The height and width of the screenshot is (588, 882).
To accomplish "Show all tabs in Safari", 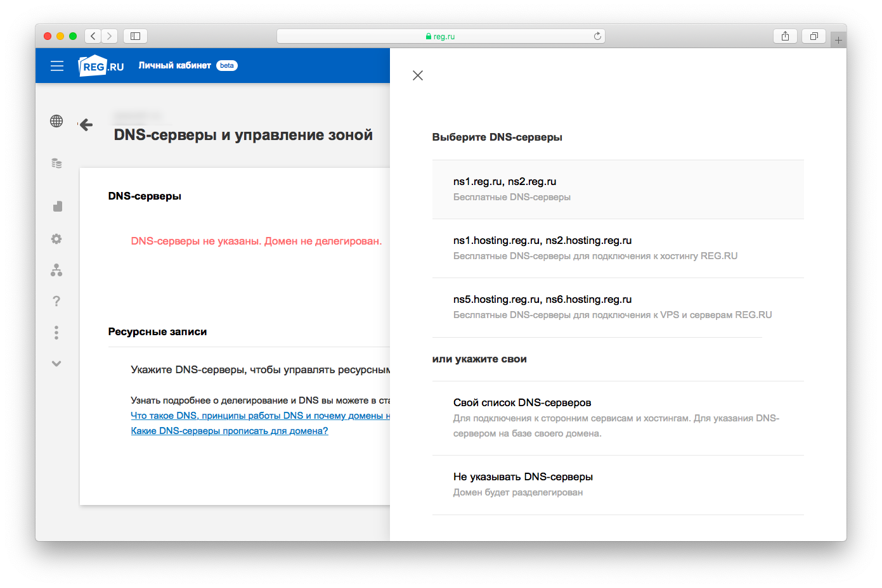I will pyautogui.click(x=814, y=36).
